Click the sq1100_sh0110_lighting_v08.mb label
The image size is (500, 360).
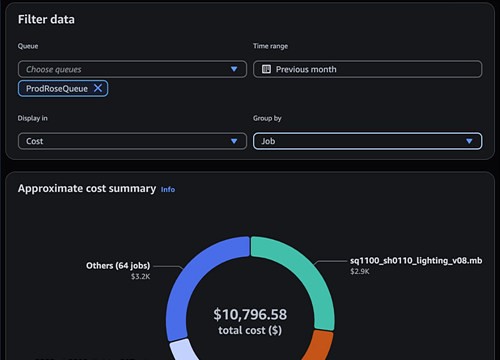pyautogui.click(x=416, y=261)
